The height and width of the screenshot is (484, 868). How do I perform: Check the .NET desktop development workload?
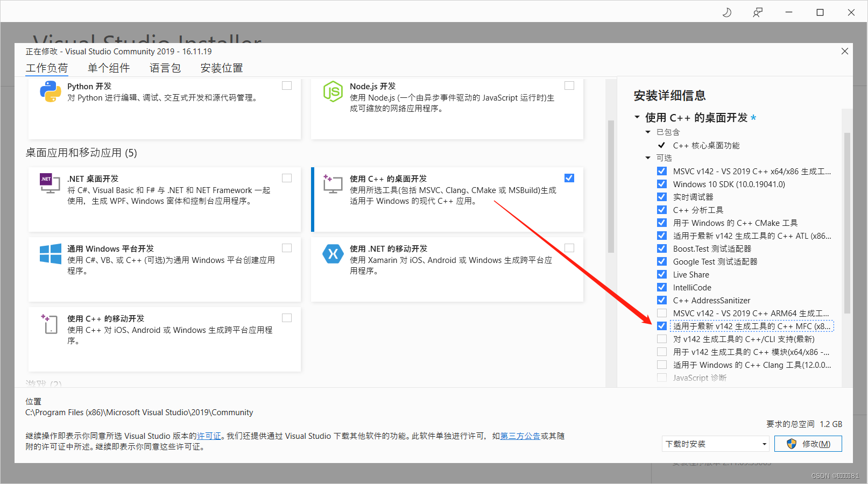click(x=287, y=178)
